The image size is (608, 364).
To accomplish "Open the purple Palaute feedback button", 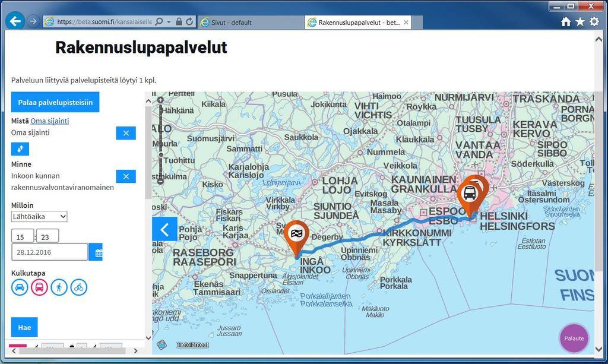I will tap(574, 338).
